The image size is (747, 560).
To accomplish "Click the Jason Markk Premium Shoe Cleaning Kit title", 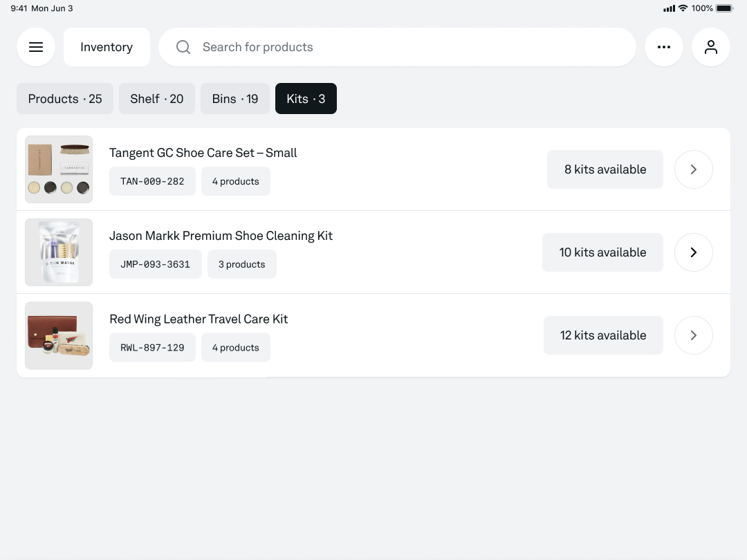I will pos(221,236).
